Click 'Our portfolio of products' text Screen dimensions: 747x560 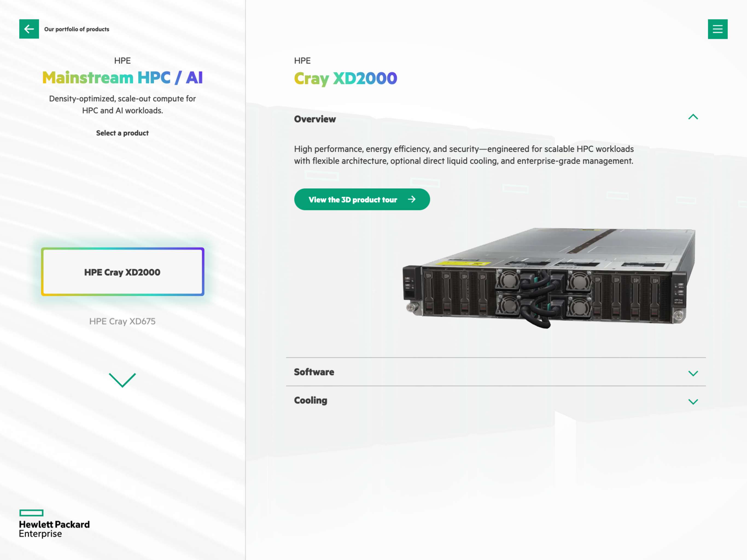pos(77,29)
